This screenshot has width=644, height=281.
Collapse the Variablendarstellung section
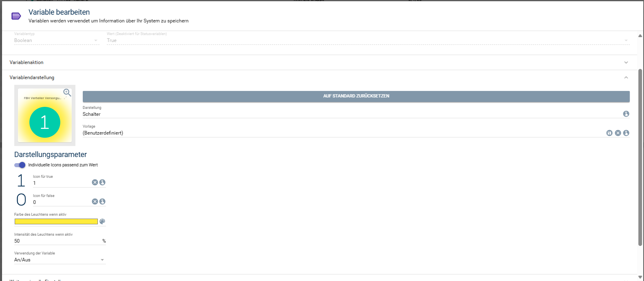point(626,77)
